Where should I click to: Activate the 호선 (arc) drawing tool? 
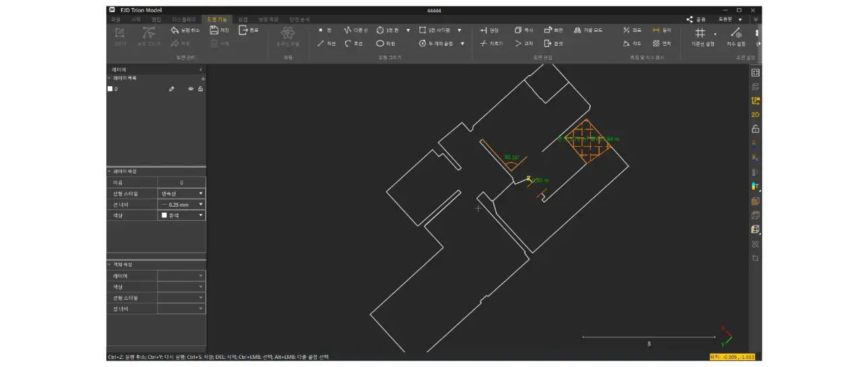point(353,44)
